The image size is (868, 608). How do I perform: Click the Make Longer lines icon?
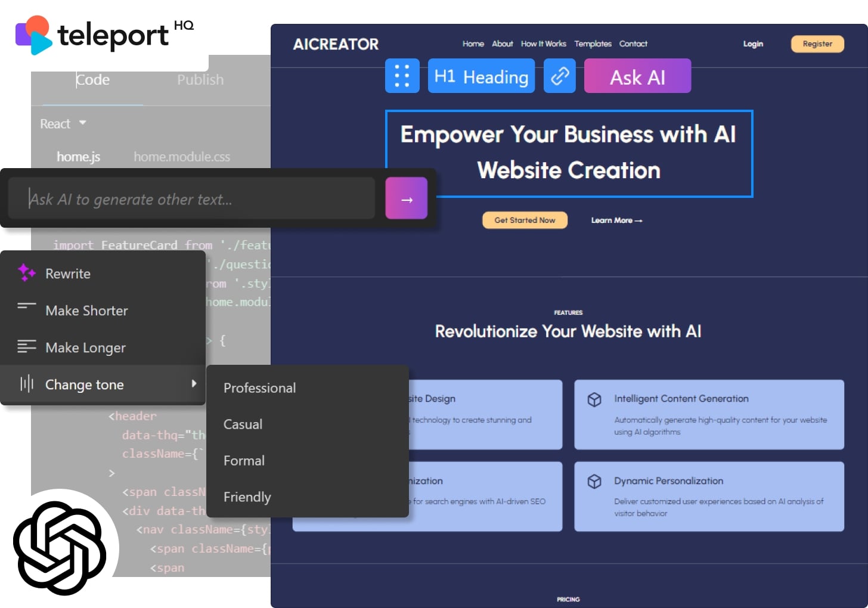[27, 346]
